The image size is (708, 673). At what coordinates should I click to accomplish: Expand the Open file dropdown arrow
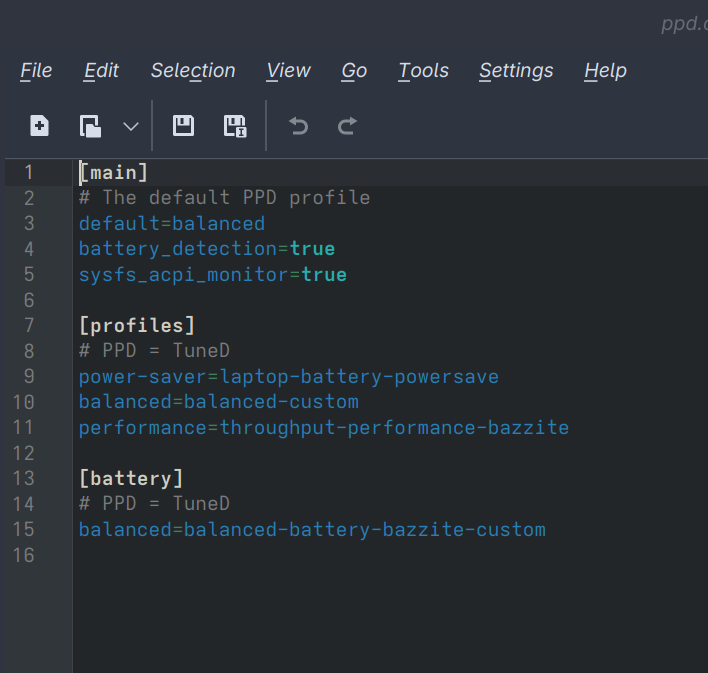[x=131, y=126]
